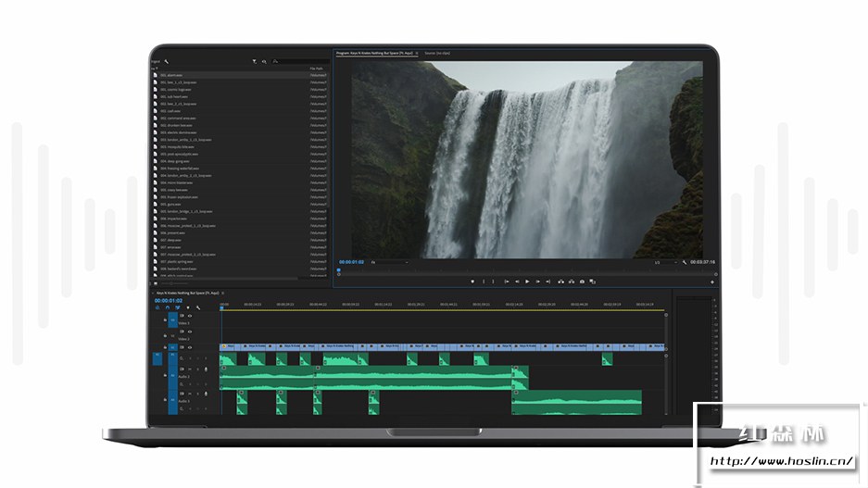Step back one frame in Program monitor
The image size is (868, 488).
pos(517,282)
